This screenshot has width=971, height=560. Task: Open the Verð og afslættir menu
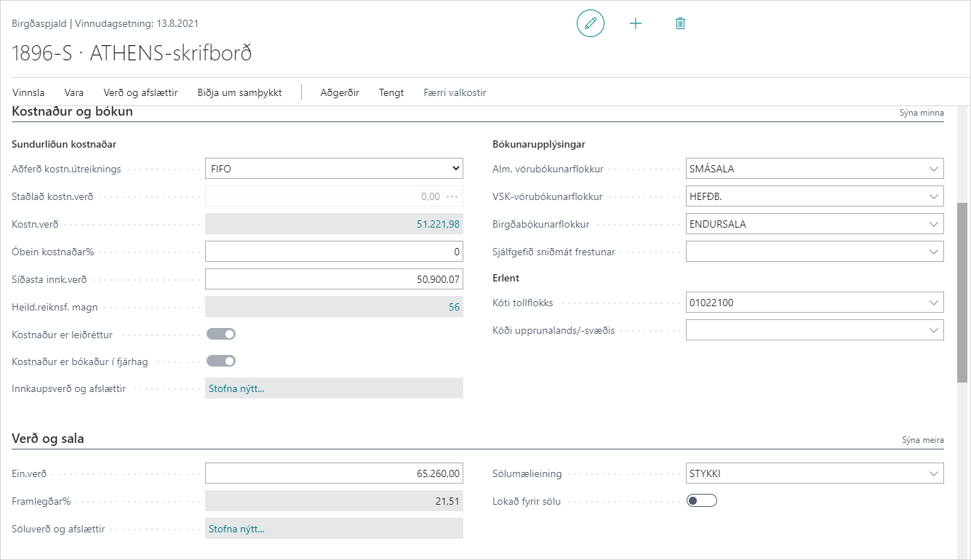click(140, 92)
